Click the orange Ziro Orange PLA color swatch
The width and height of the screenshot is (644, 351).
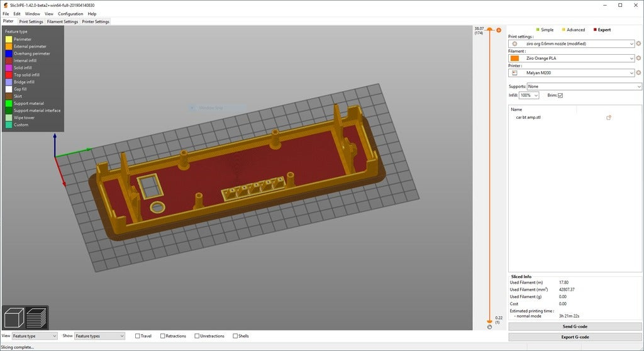click(514, 58)
